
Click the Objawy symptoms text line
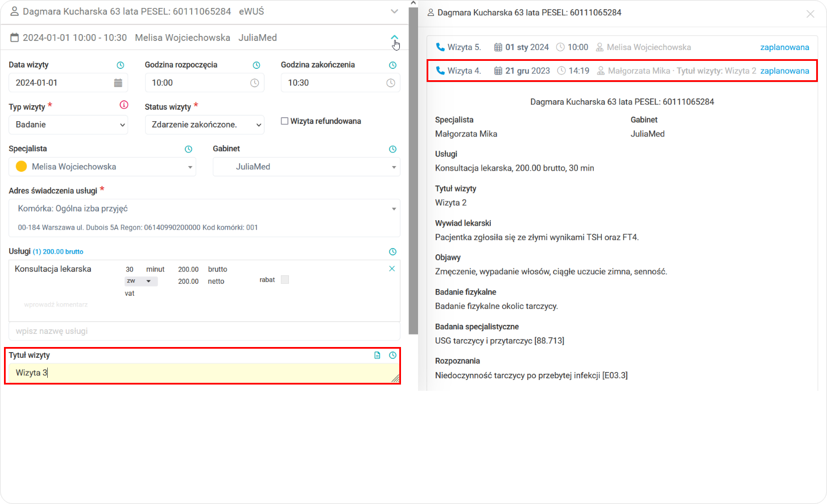pyautogui.click(x=551, y=272)
